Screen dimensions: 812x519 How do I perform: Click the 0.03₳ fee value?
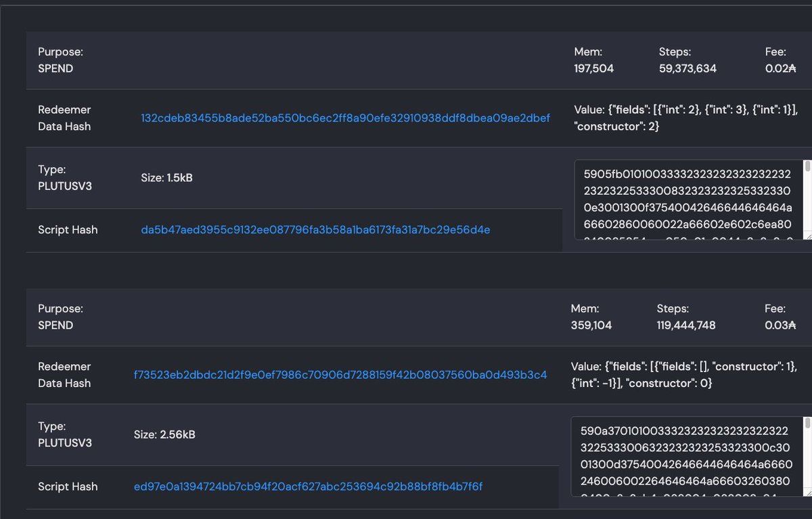tap(782, 325)
